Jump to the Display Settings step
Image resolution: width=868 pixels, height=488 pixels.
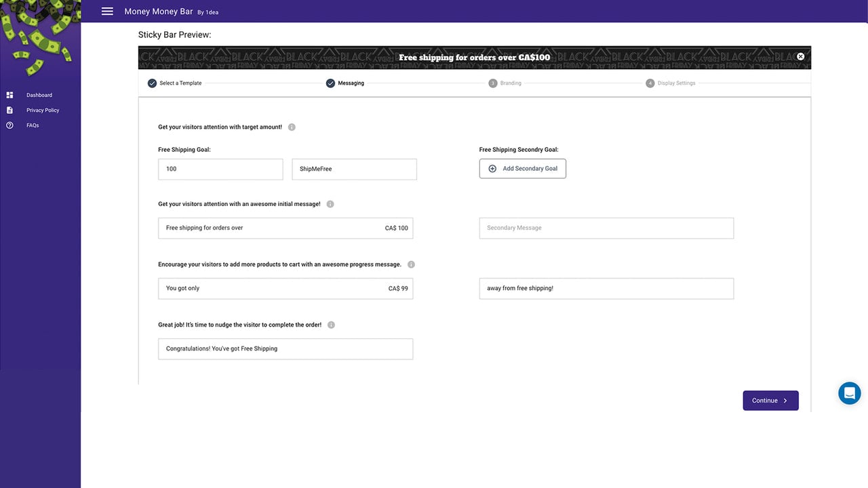click(671, 83)
